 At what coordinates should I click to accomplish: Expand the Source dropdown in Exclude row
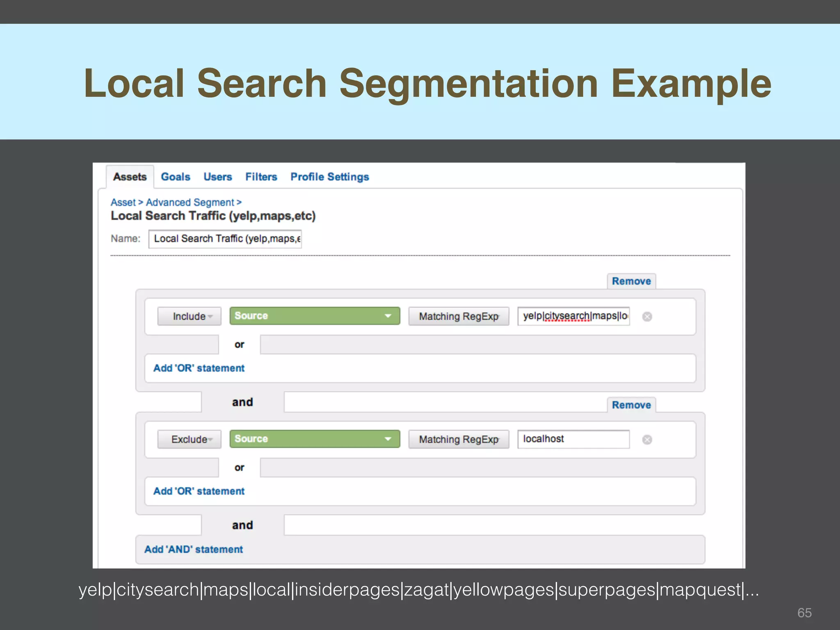[315, 439]
